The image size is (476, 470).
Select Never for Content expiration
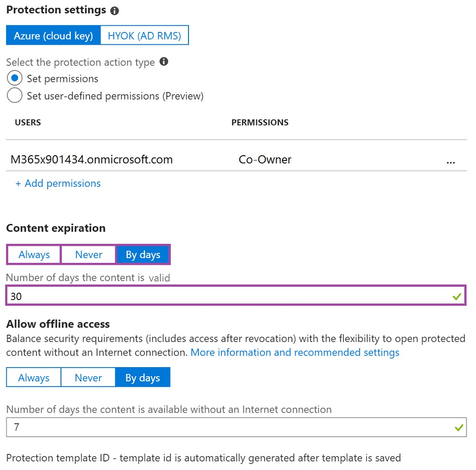pyautogui.click(x=88, y=254)
